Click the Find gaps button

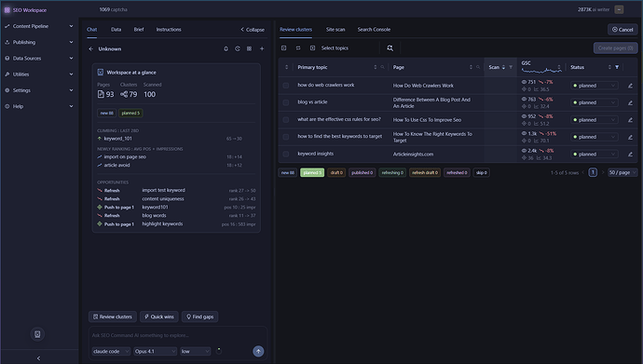[199, 317]
